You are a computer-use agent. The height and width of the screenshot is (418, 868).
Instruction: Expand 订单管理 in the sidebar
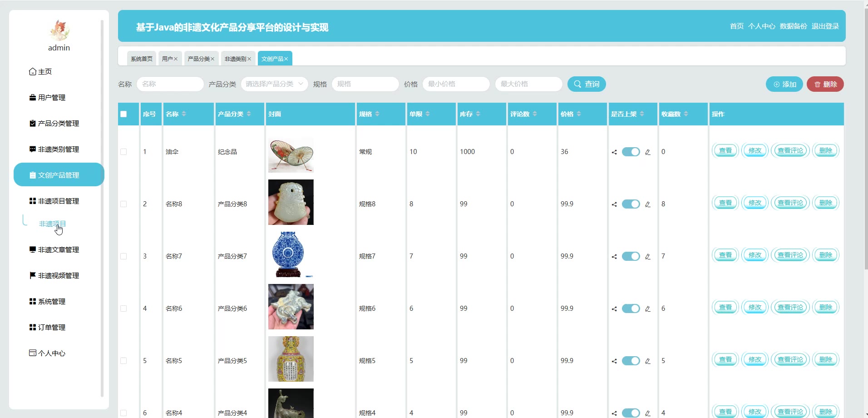point(59,328)
